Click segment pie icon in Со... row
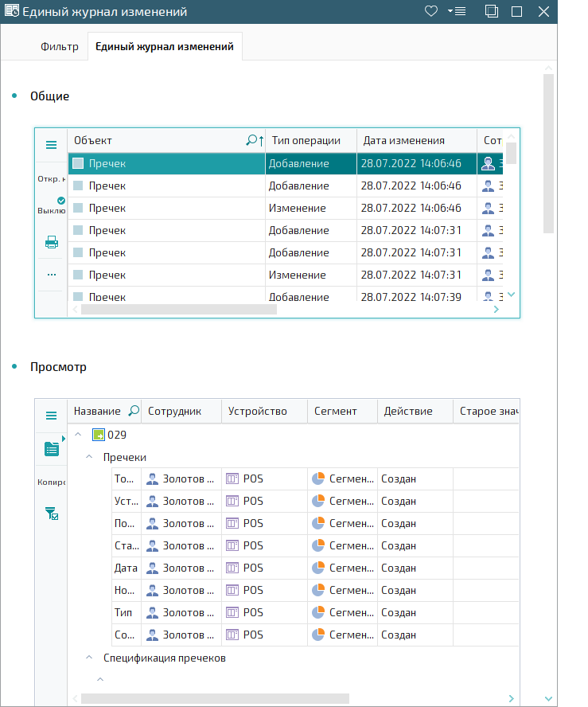Viewport: 588px width, 707px height. tap(318, 635)
